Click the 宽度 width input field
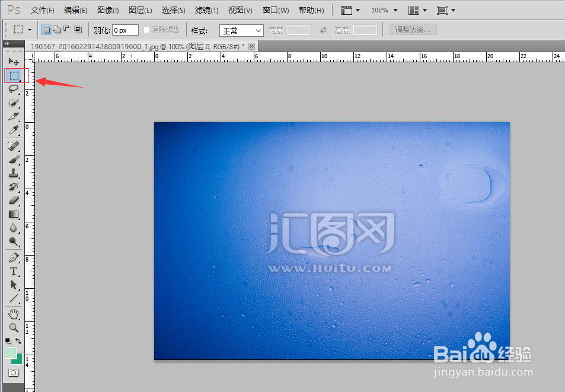Viewport: 565px width, 392px height. pos(299,30)
